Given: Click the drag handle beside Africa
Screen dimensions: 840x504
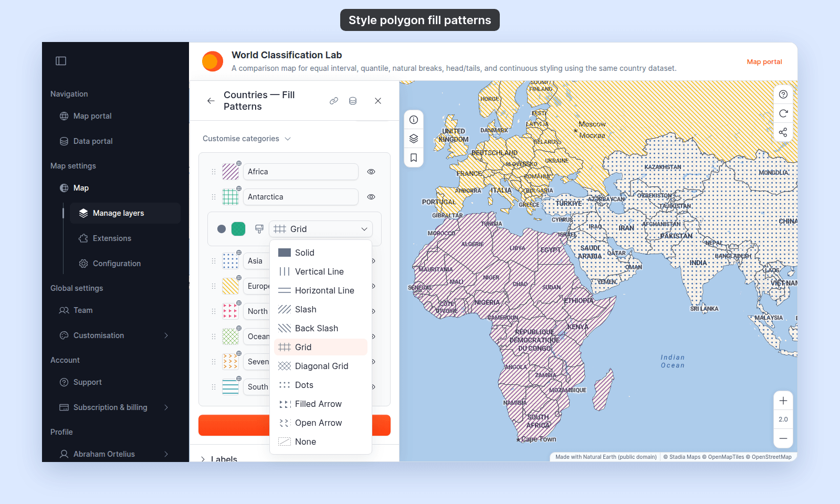Looking at the screenshot, I should 214,172.
